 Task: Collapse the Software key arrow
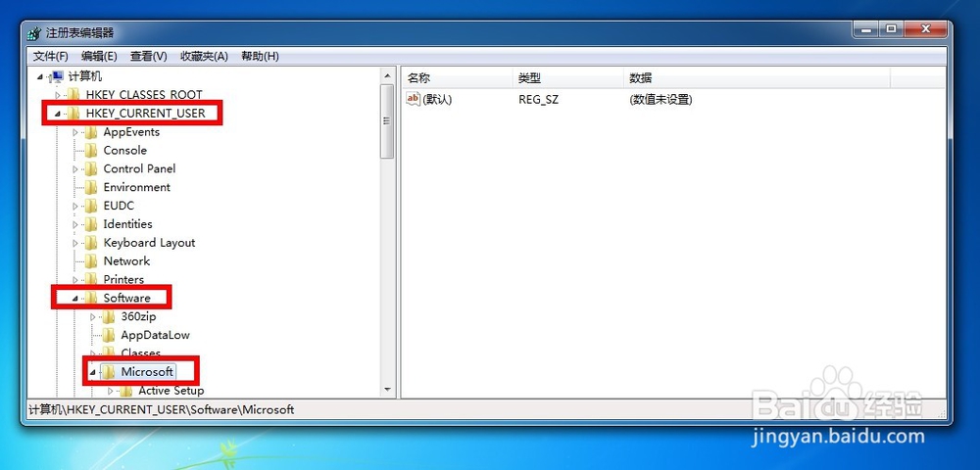tap(75, 299)
